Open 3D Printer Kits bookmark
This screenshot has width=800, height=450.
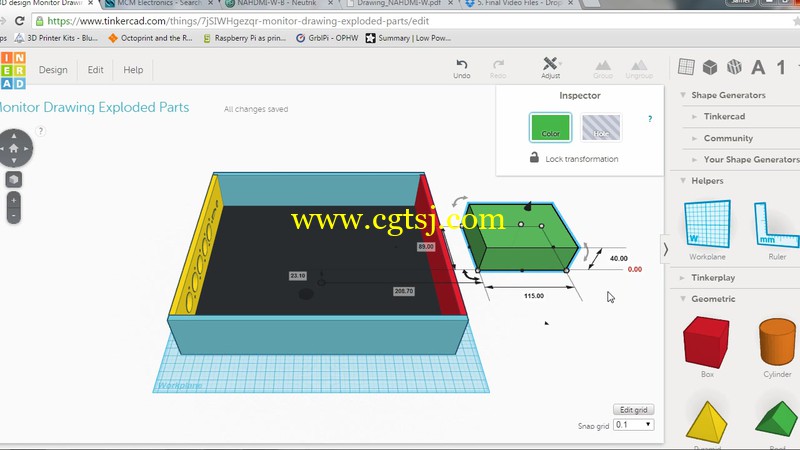tap(56, 38)
